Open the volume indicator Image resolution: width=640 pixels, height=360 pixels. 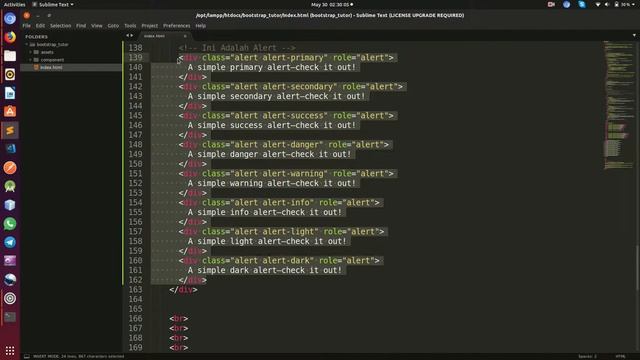607,4
